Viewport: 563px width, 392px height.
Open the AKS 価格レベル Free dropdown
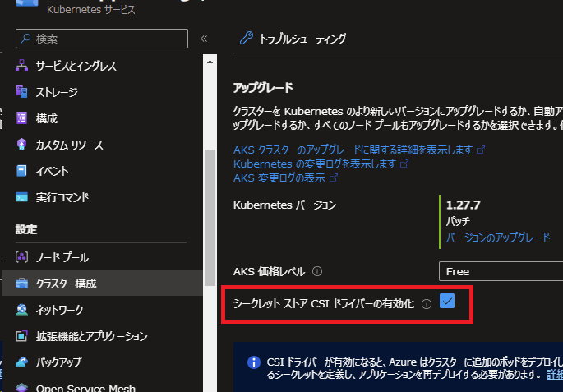[x=501, y=271]
